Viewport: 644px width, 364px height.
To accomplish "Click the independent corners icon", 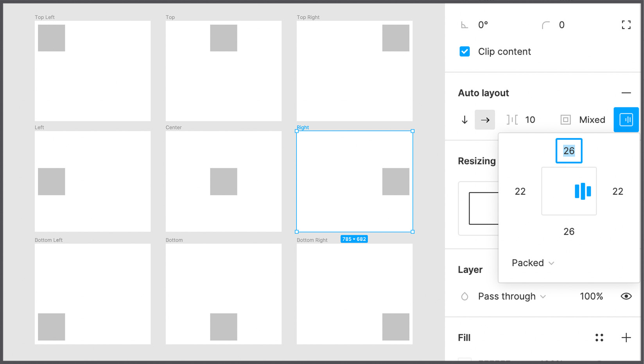I will pyautogui.click(x=626, y=25).
